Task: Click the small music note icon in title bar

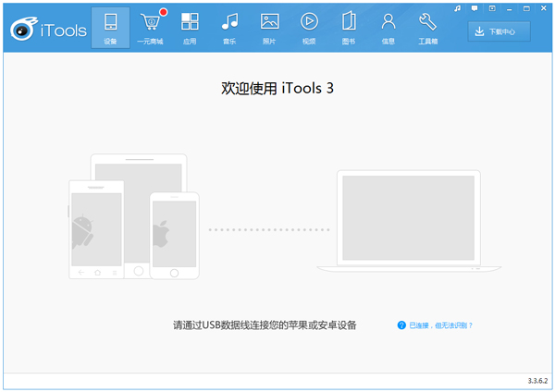Action: (x=458, y=7)
